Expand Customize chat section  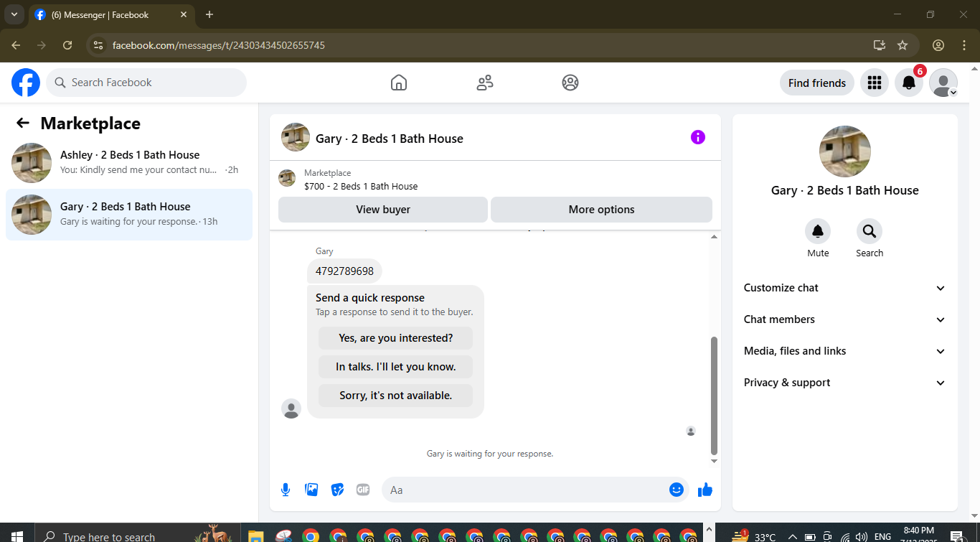[x=845, y=288]
